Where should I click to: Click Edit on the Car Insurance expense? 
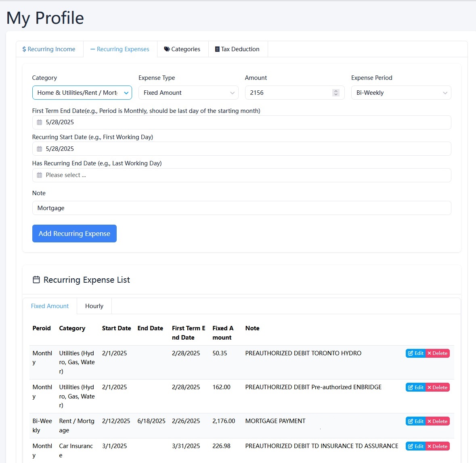415,446
